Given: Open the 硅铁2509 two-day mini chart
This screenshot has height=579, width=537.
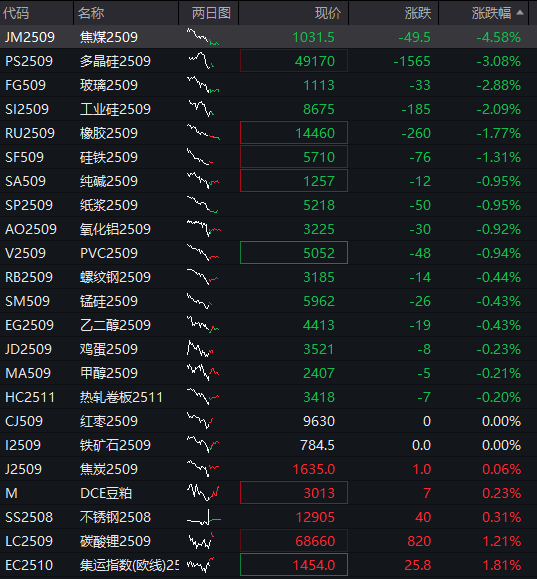Looking at the screenshot, I should click(200, 157).
